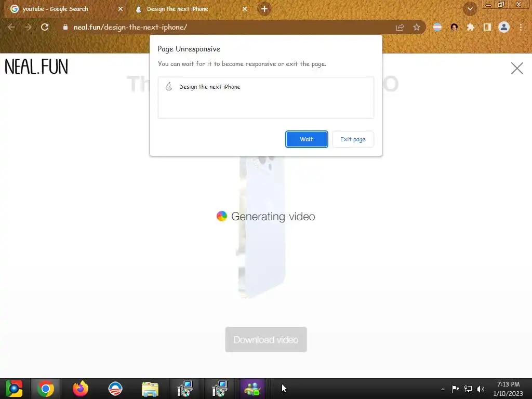Open the network tray icon

tap(468, 389)
